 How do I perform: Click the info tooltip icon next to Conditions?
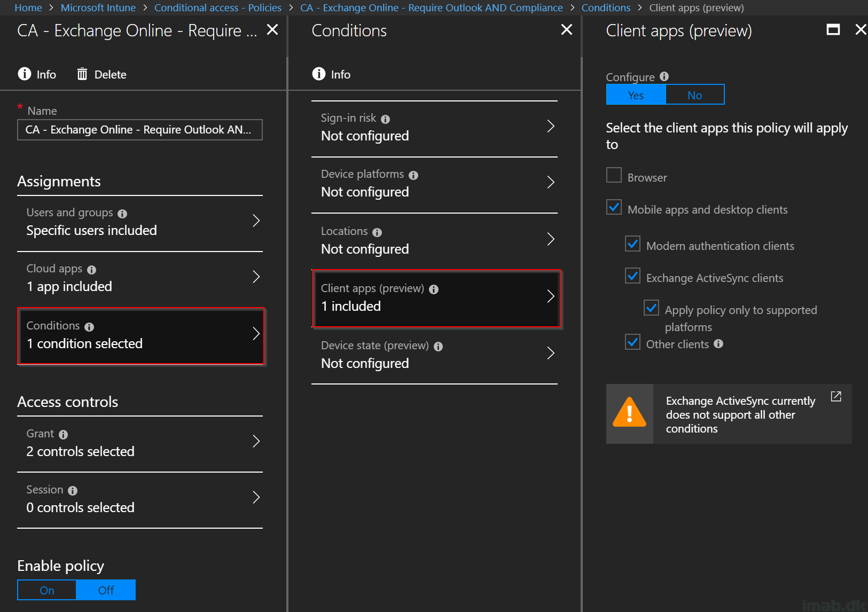click(x=89, y=327)
